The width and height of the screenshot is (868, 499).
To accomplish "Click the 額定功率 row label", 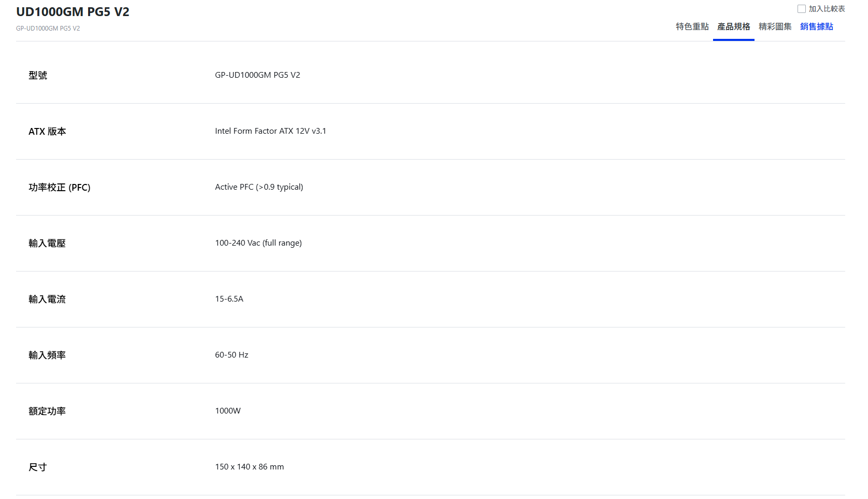I will 47,411.
